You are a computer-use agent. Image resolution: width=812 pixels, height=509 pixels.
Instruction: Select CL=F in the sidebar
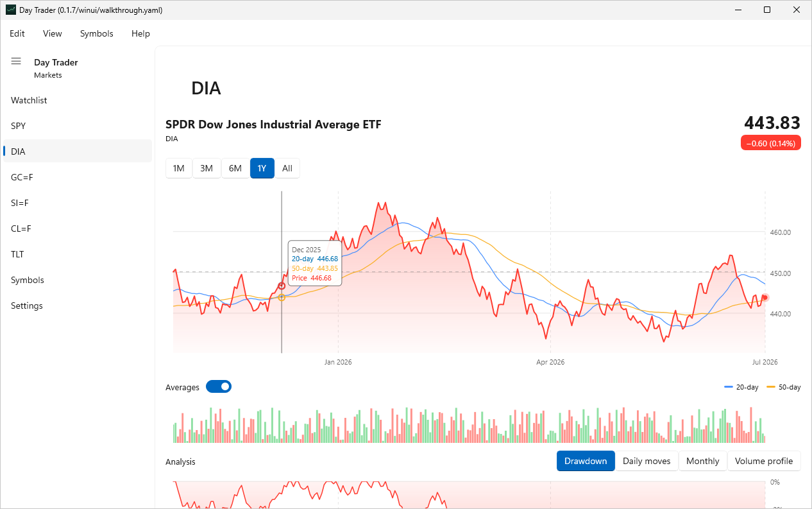tap(78, 229)
